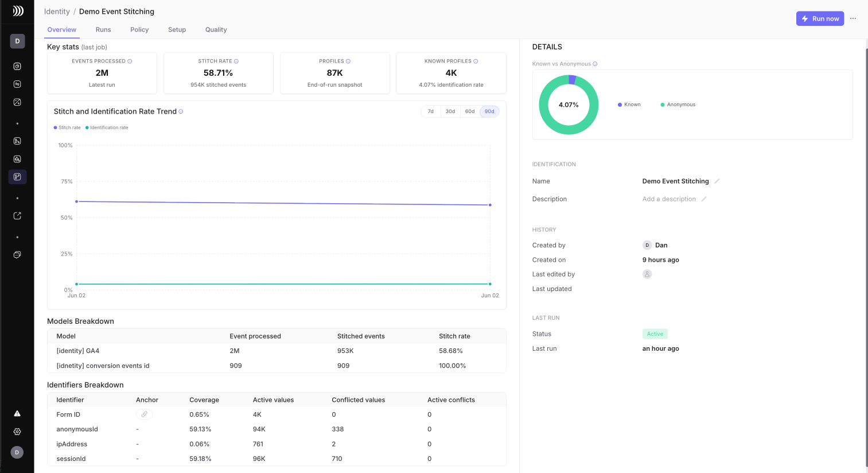Click the user avatar at the sidebar bottom
Image resolution: width=868 pixels, height=473 pixels.
pos(17,452)
